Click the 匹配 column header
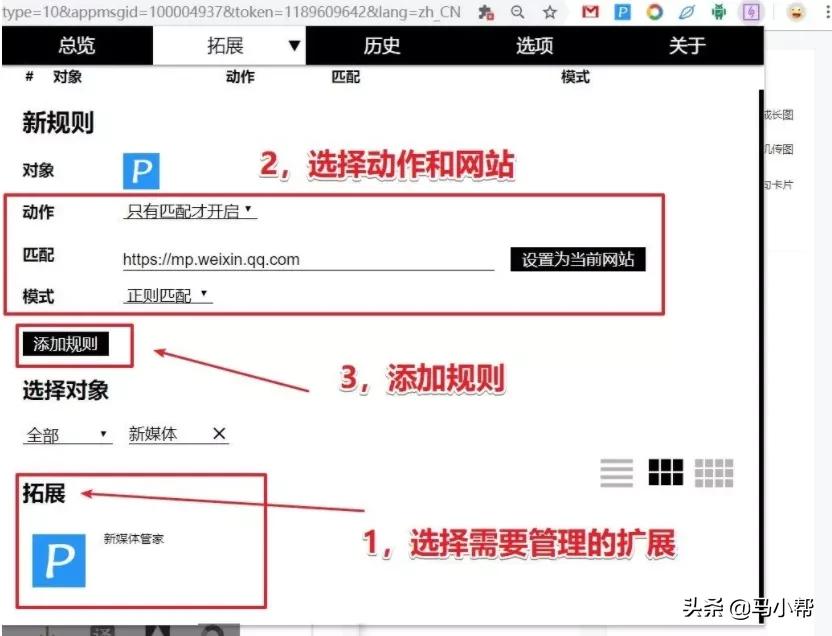This screenshot has width=832, height=636. 345,77
